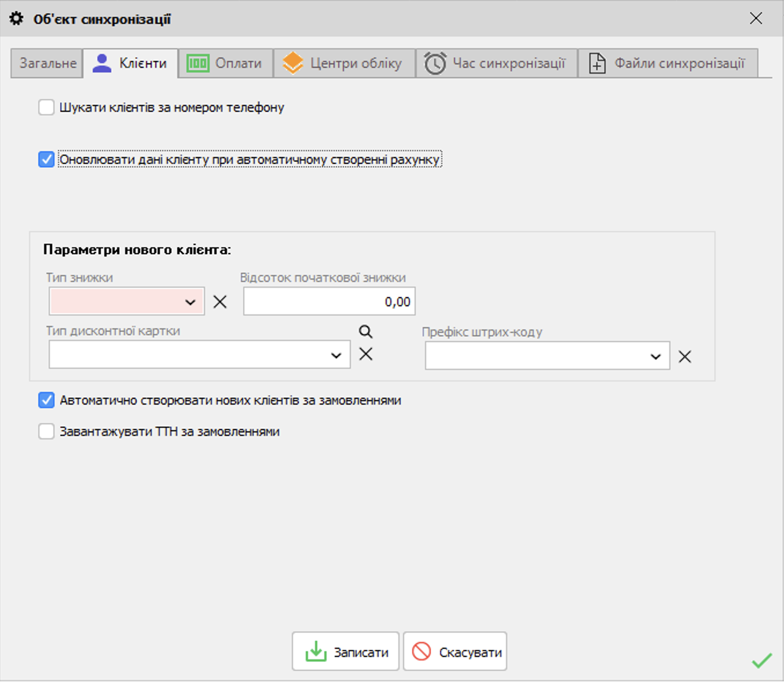Open Час синхронізації tab via clock icon

pos(435,63)
